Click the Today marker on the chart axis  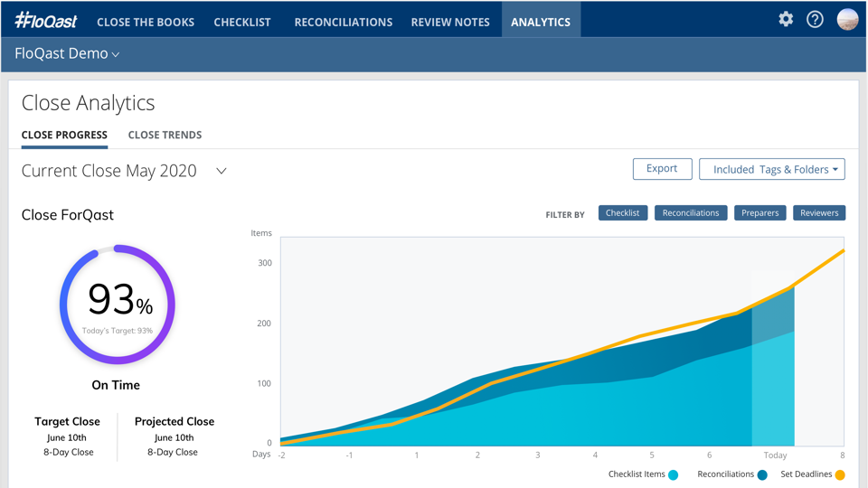[775, 455]
